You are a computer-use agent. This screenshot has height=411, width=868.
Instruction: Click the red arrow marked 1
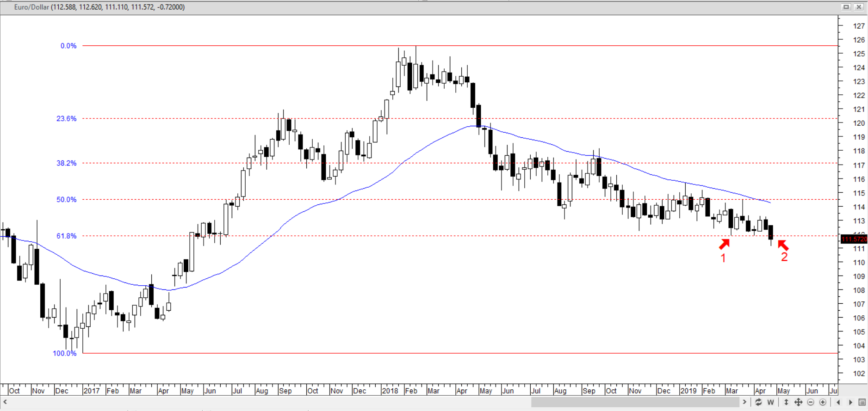tap(725, 244)
